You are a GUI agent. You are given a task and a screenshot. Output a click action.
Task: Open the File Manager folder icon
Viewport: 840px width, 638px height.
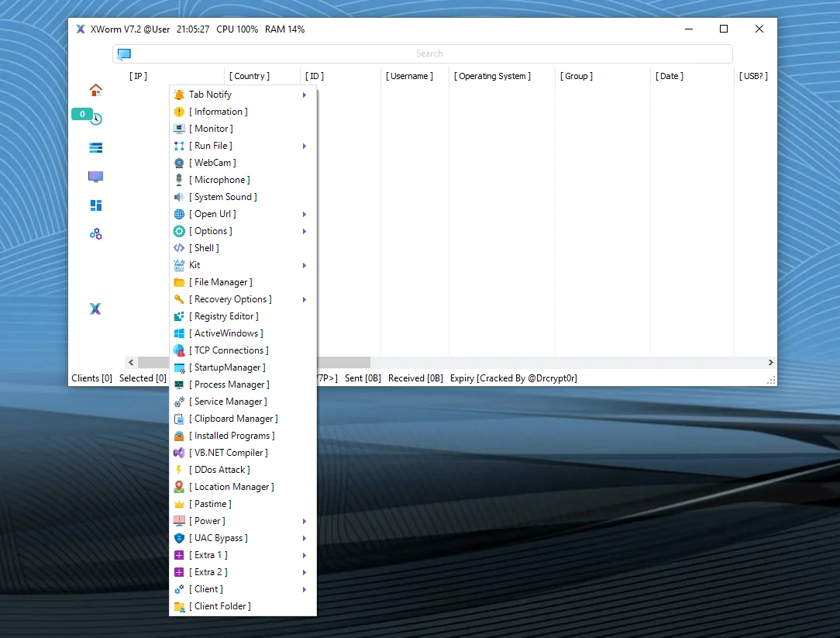pos(180,281)
